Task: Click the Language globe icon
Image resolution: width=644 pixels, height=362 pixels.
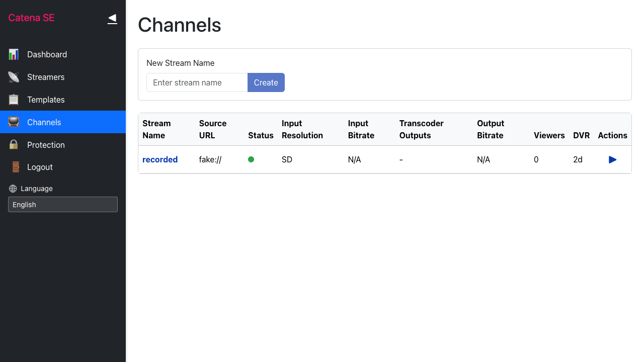Action: 12,189
